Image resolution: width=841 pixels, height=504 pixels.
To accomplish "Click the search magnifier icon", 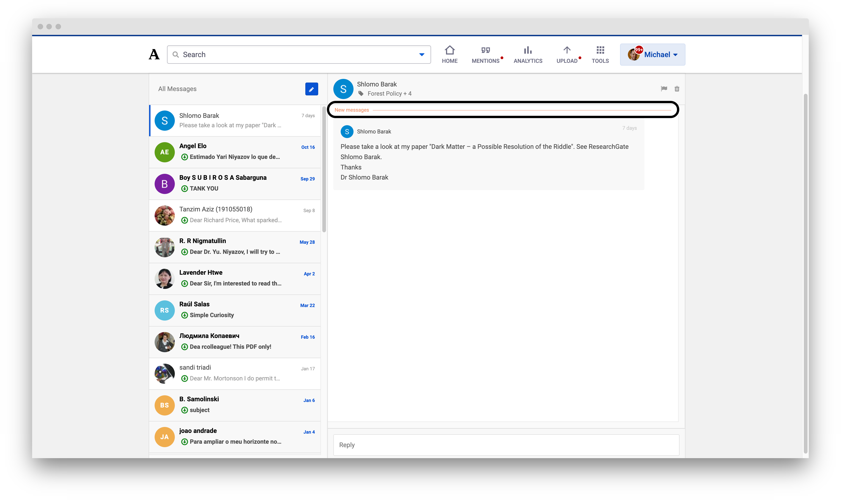I will (x=176, y=54).
